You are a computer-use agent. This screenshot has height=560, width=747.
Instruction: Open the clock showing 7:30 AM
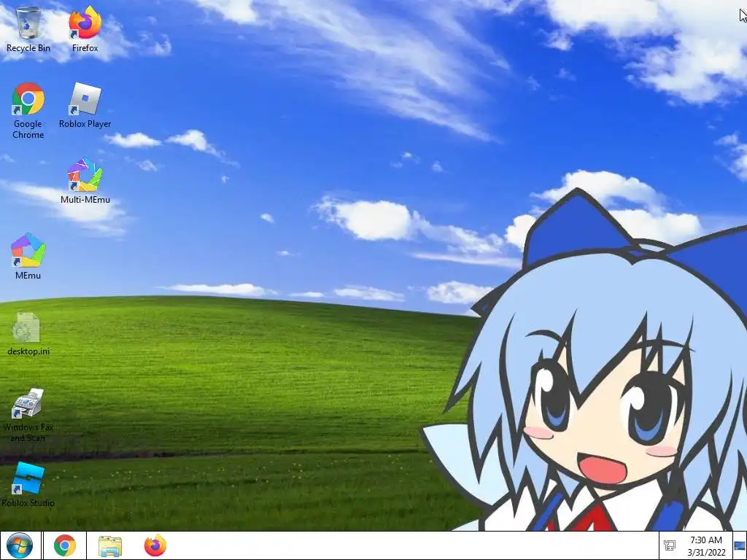click(706, 545)
